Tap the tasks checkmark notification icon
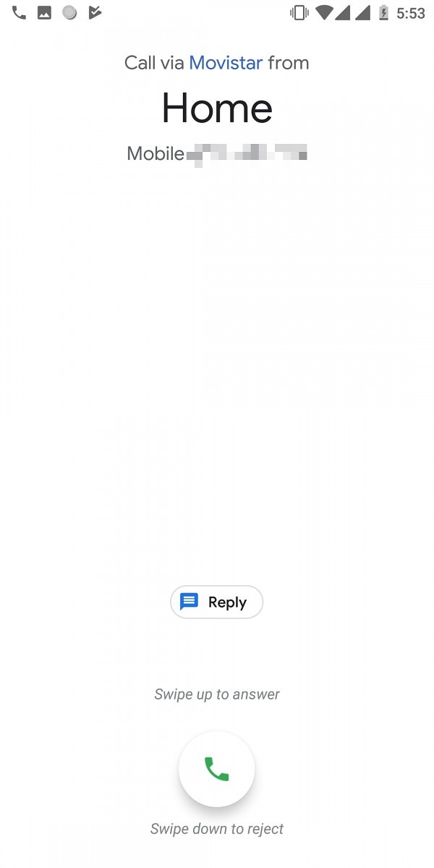434x868 pixels. coord(95,12)
